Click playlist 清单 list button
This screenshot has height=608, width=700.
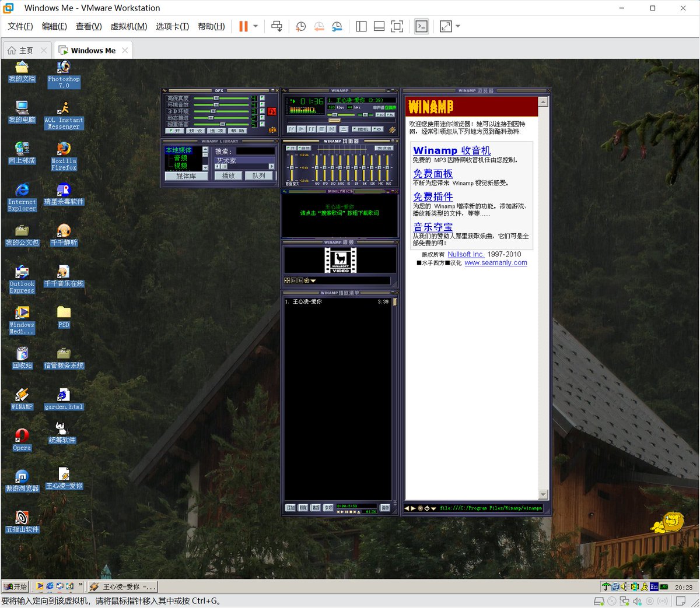(x=384, y=508)
